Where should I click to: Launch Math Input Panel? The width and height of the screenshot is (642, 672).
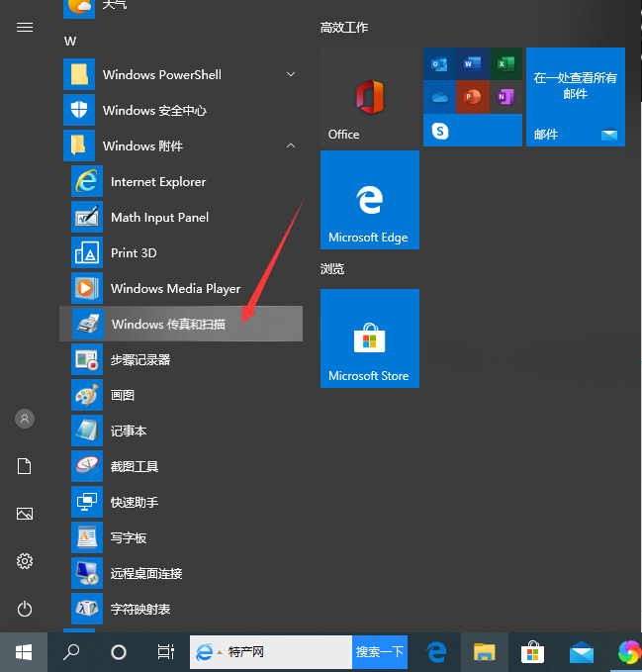[181, 218]
